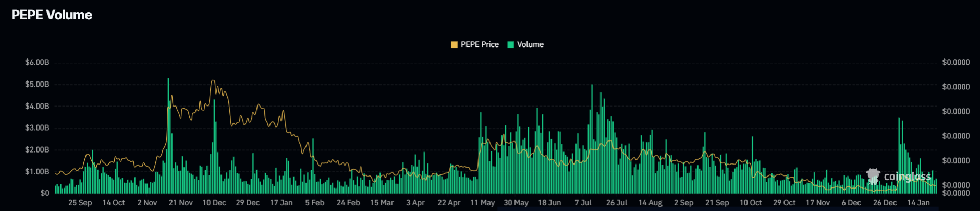Click the 10 Oct date label
The width and height of the screenshot is (980, 211).
coord(751,203)
